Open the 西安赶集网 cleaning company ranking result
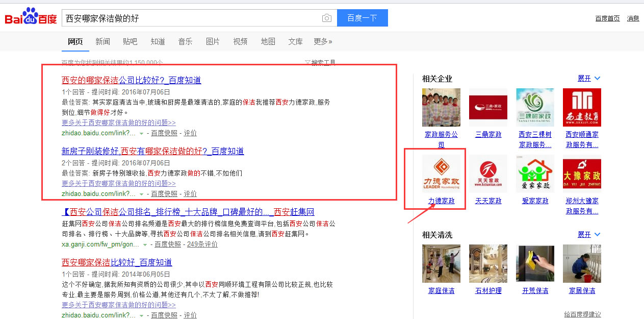Image resolution: width=644 pixels, height=319 pixels. (188, 212)
